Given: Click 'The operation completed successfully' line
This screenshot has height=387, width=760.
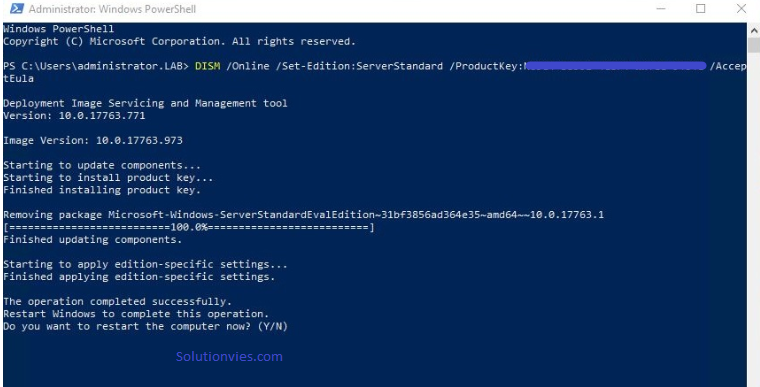Looking at the screenshot, I should (x=117, y=302).
